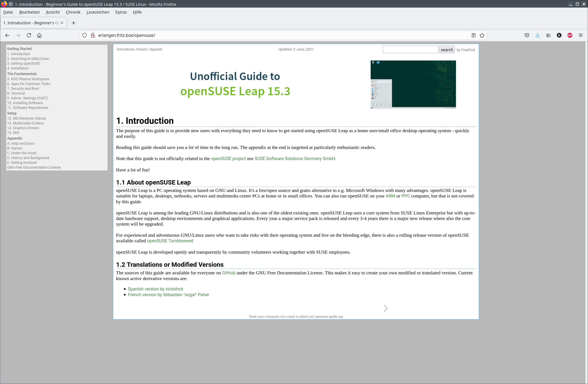The image size is (588, 384).
Task: Open sidebar 7. Security and Root
Action: click(23, 89)
